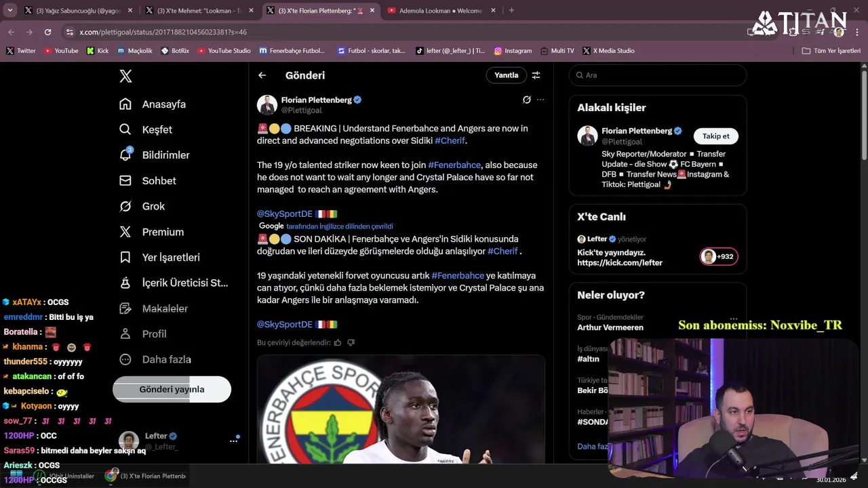Open #Cherif hashtag in original post
The image size is (868, 488).
(450, 141)
